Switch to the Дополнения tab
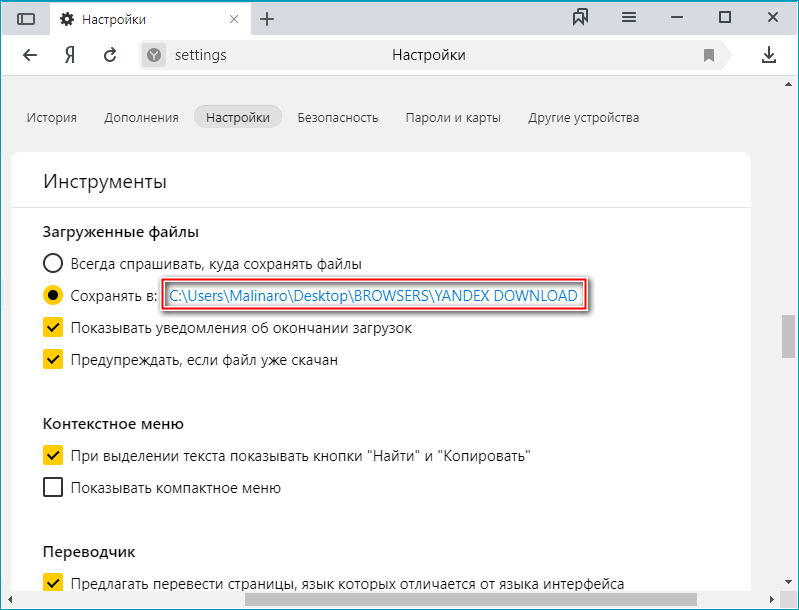799x610 pixels. pyautogui.click(x=141, y=118)
